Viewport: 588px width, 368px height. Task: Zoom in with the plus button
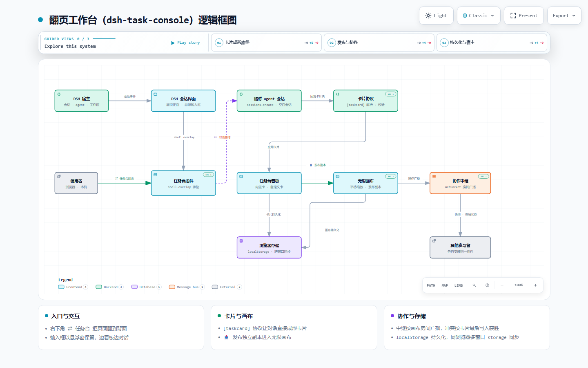pyautogui.click(x=535, y=285)
